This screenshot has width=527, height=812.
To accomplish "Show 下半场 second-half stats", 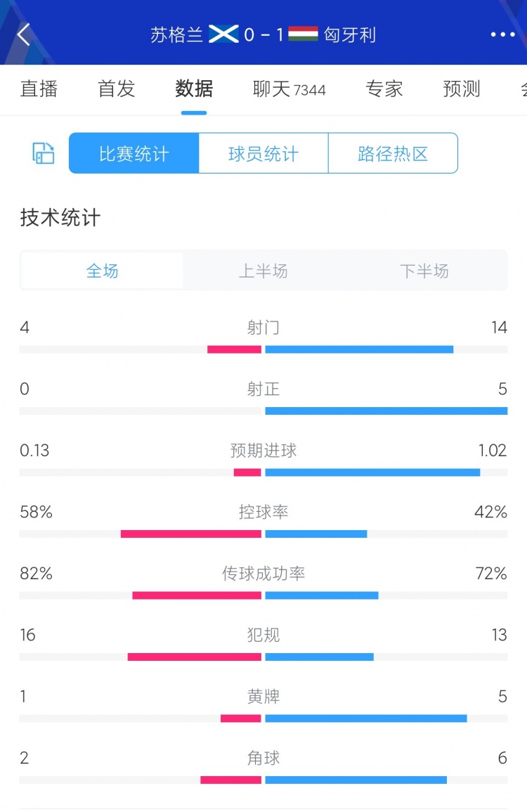I will tap(424, 271).
